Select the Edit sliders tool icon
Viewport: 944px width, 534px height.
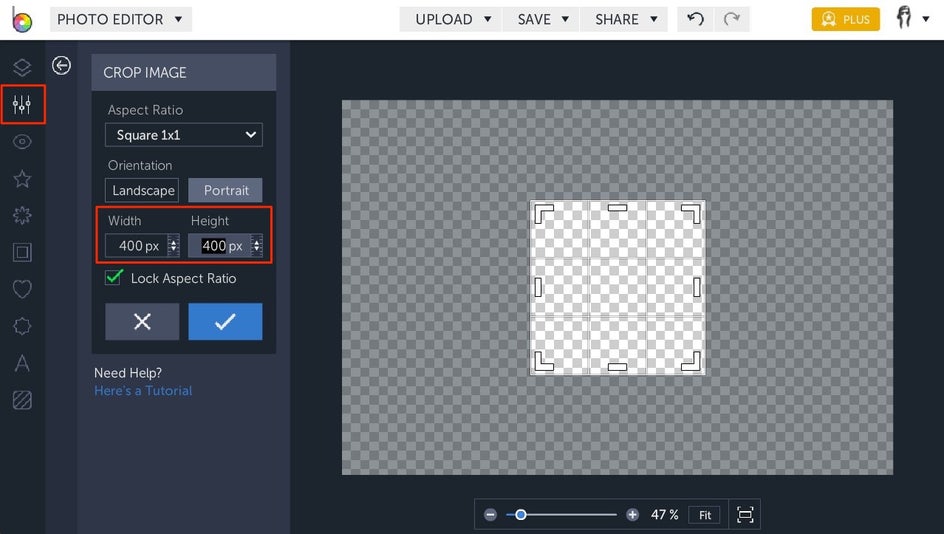tap(22, 105)
